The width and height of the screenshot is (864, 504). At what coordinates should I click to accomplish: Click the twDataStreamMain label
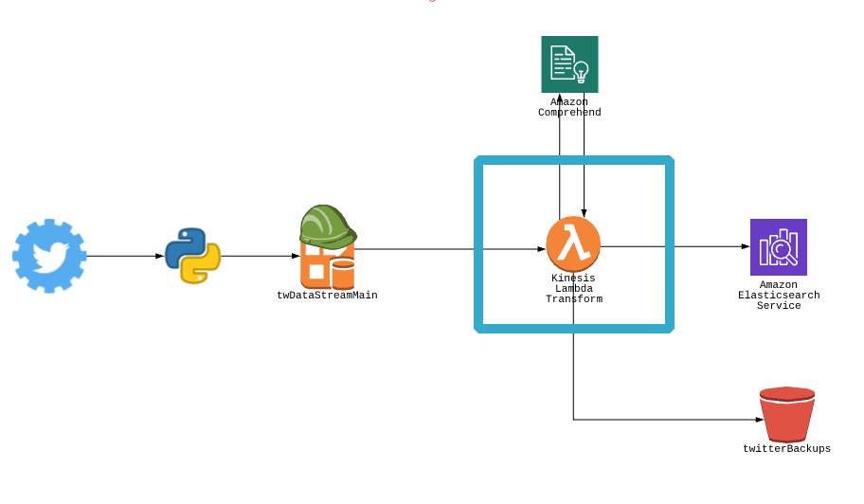point(327,296)
